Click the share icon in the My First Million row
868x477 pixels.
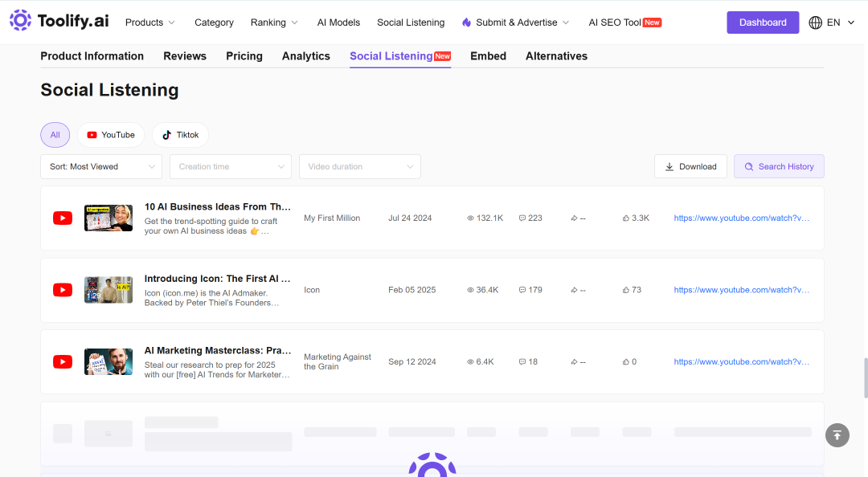click(x=574, y=218)
